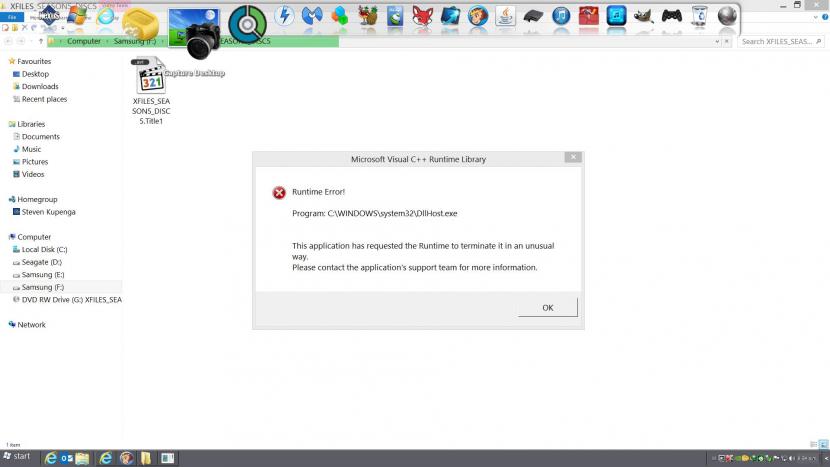Viewport: 830px width, 467px height.
Task: Click the grey sphere dock icon
Action: click(x=727, y=16)
